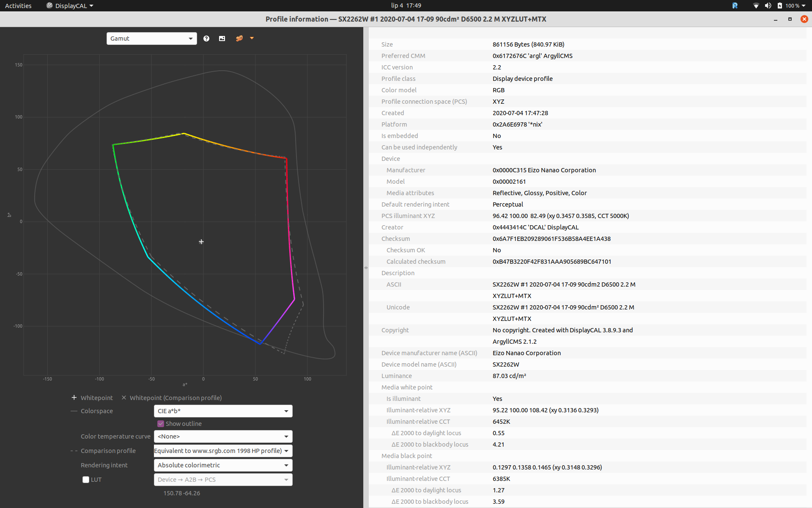Image resolution: width=812 pixels, height=508 pixels.
Task: Click the clock in the top bar
Action: 406,6
